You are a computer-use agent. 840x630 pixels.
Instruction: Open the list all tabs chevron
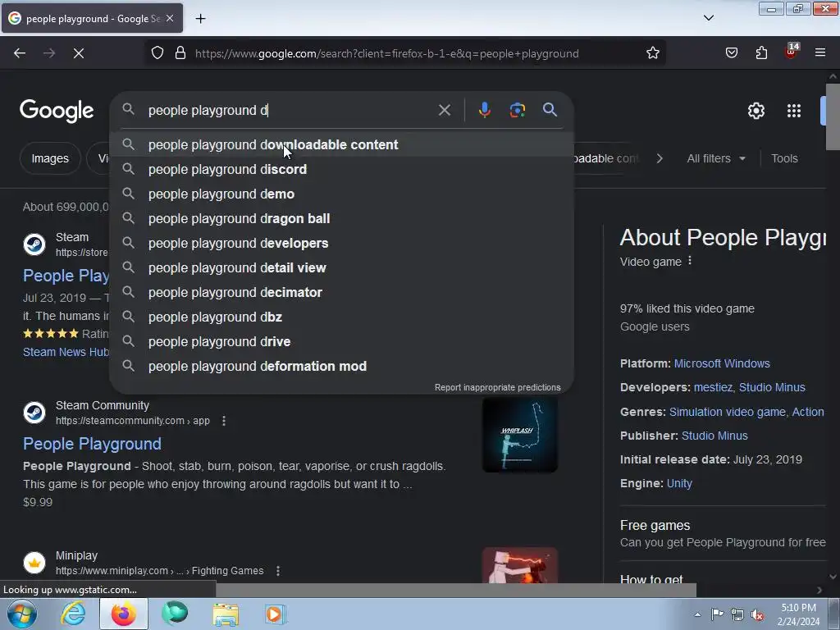708,18
